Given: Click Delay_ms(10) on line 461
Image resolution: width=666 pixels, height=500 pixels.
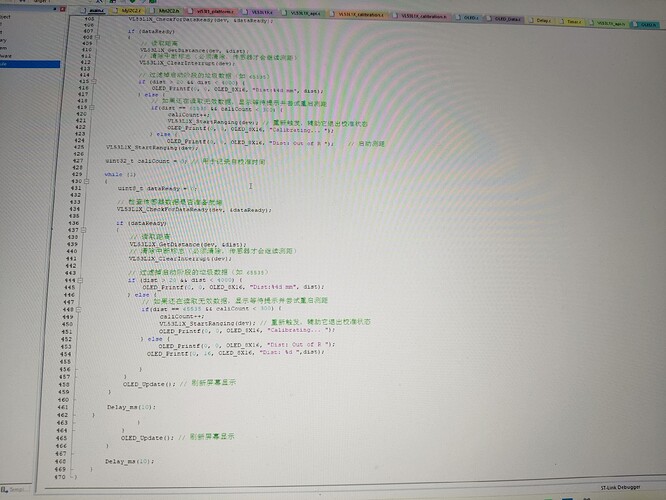Looking at the screenshot, I should 131,407.
